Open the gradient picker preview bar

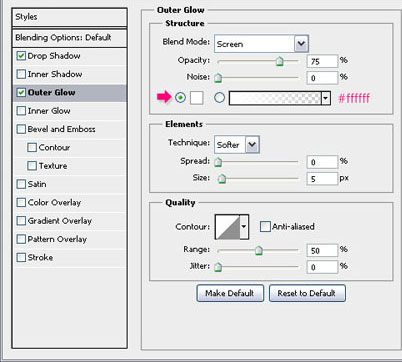click(x=275, y=98)
